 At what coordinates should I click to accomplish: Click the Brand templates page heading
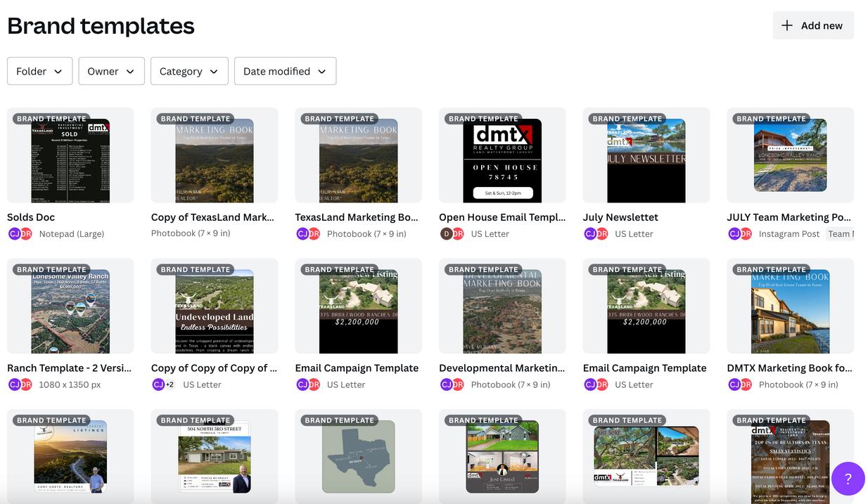[101, 25]
